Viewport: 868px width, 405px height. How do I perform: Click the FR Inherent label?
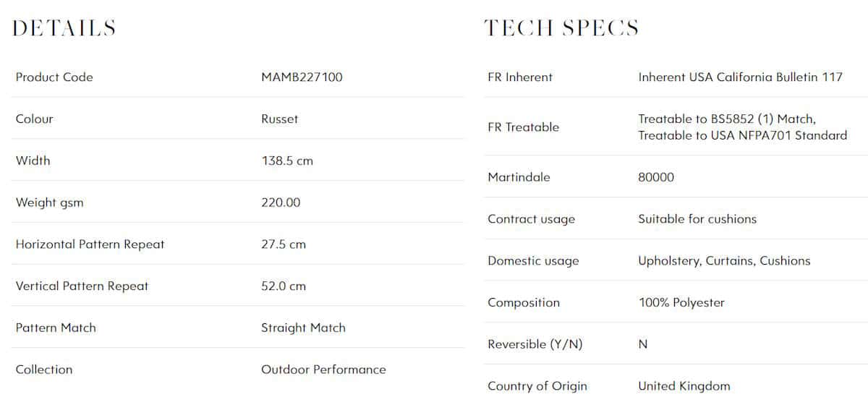(520, 77)
